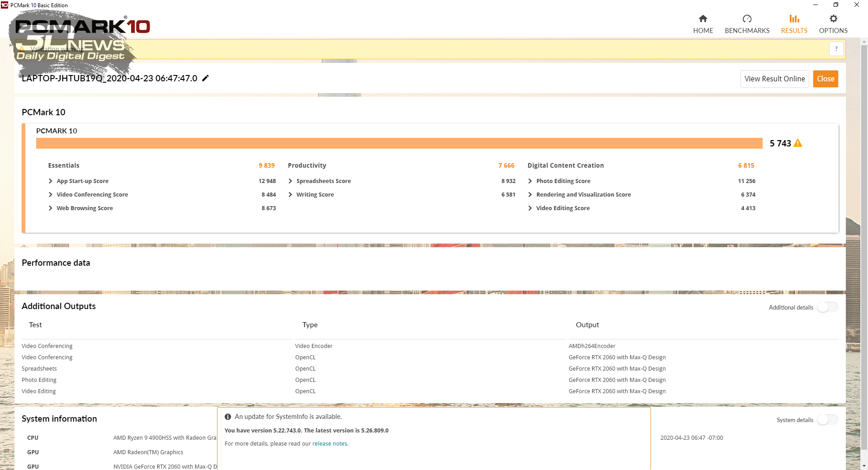The width and height of the screenshot is (868, 470).
Task: Click the result date 2020-04-23 06:47 -07:00
Action: tap(691, 438)
